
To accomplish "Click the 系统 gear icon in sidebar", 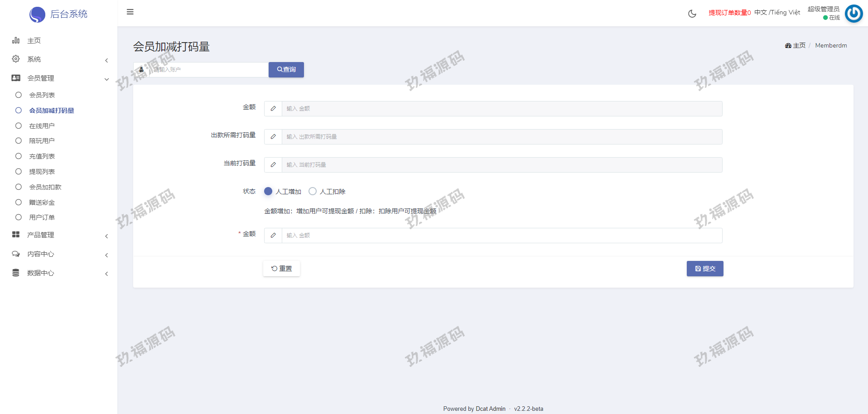I will coord(16,59).
